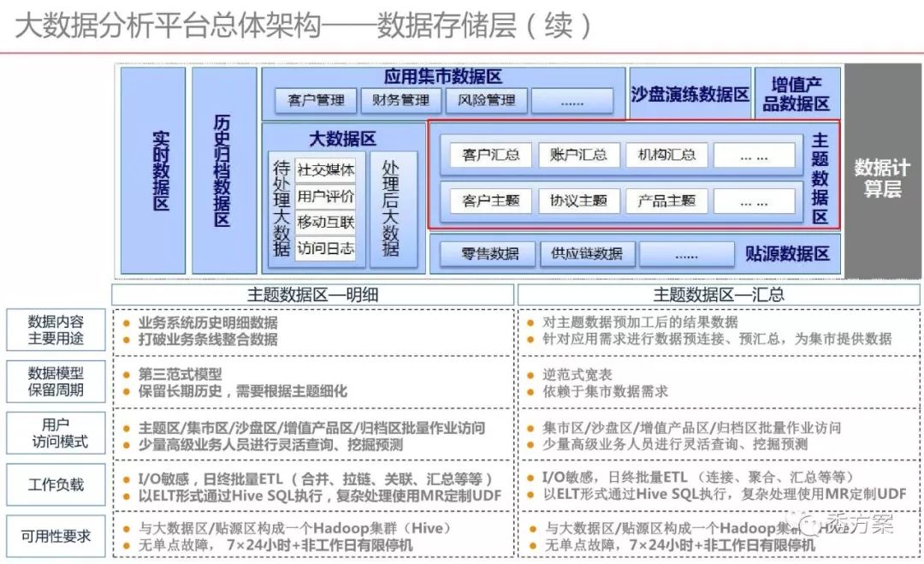Click the vertical 待处理大数据 label
924x564 pixels.
pos(281,209)
